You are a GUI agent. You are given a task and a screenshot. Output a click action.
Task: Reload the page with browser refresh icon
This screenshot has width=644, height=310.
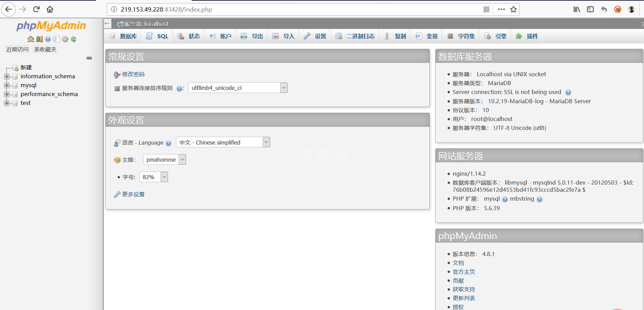point(36,9)
